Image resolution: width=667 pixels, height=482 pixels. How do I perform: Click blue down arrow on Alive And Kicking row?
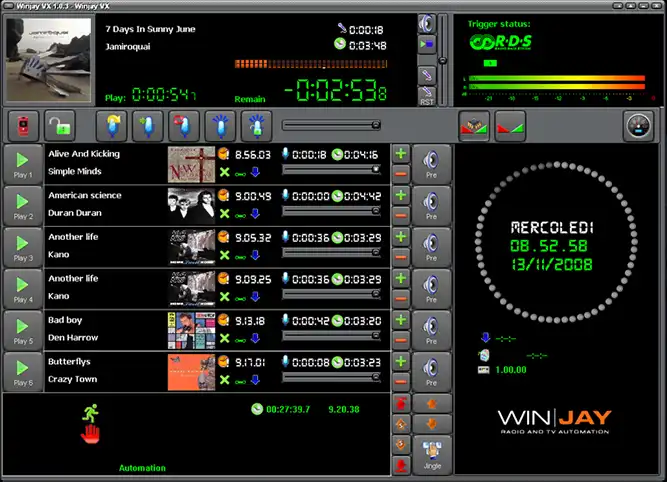pos(255,172)
